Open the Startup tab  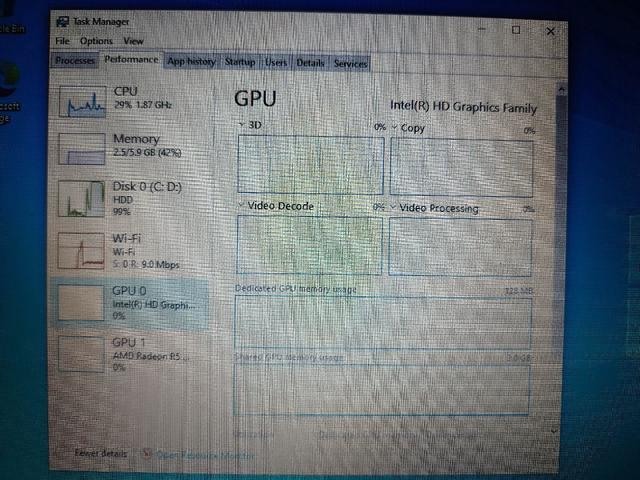coord(240,62)
